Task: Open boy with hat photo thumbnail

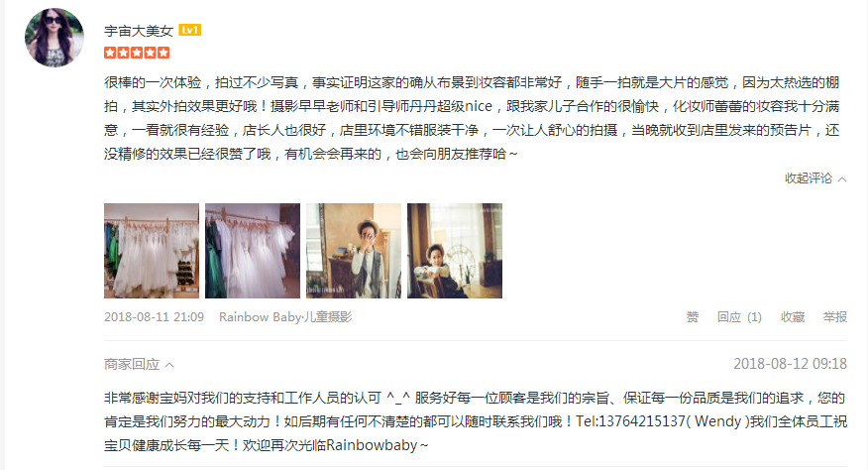Action: click(354, 251)
